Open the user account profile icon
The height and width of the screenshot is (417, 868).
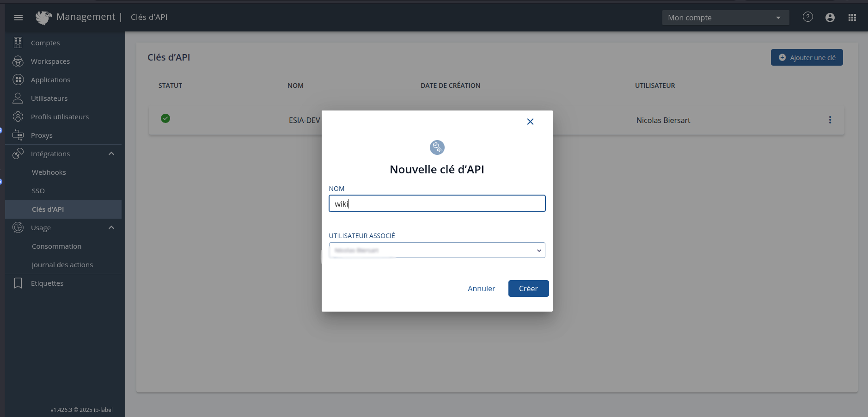pyautogui.click(x=830, y=18)
